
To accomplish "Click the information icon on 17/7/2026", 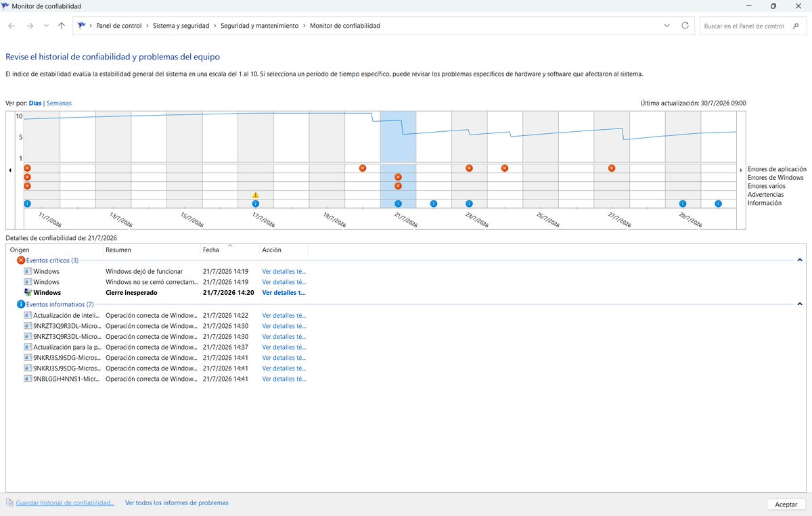I will pos(255,204).
